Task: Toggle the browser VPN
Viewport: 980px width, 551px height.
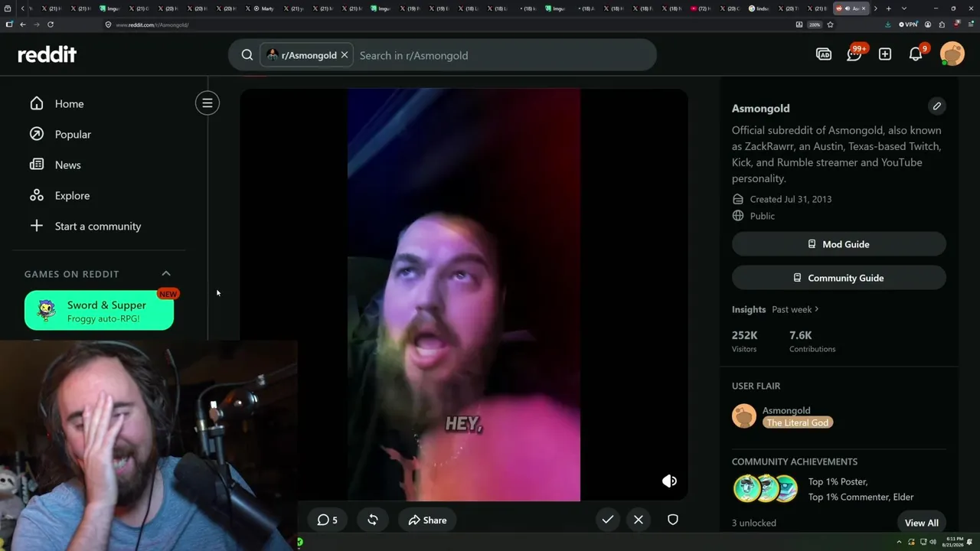Action: click(x=908, y=24)
